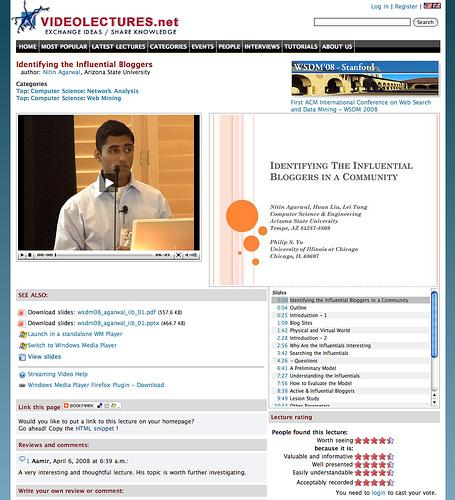Click the PDF icon beside slides download
Viewport: 455px width, 500px height.
coord(21,313)
